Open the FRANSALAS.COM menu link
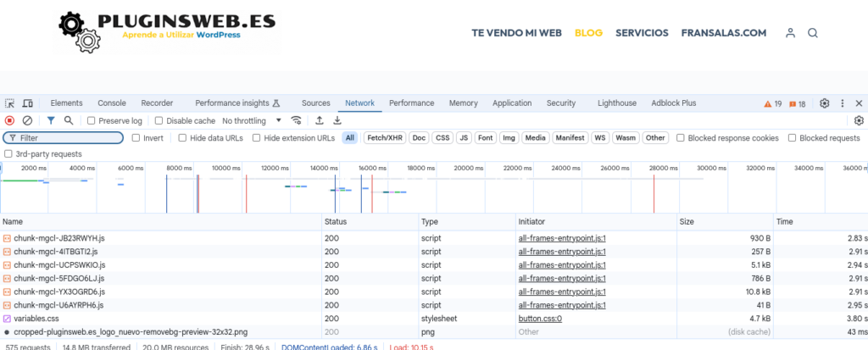Viewport: 868px width, 350px height. (724, 33)
